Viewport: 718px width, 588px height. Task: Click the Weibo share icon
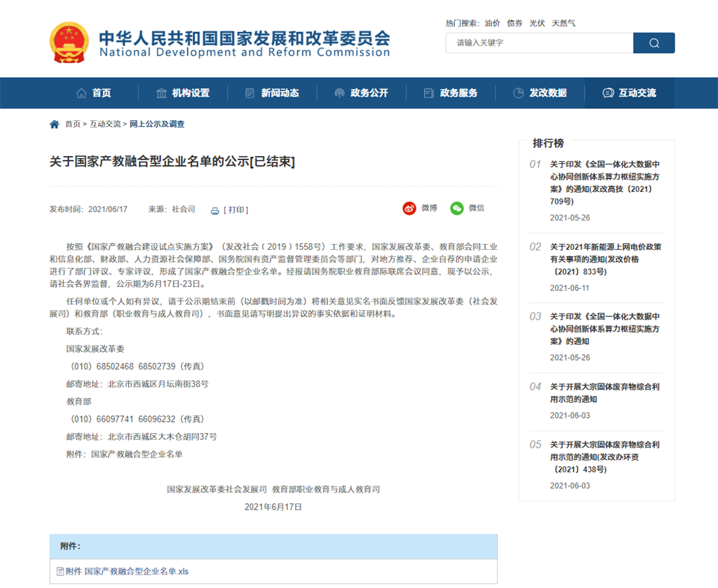pos(409,209)
